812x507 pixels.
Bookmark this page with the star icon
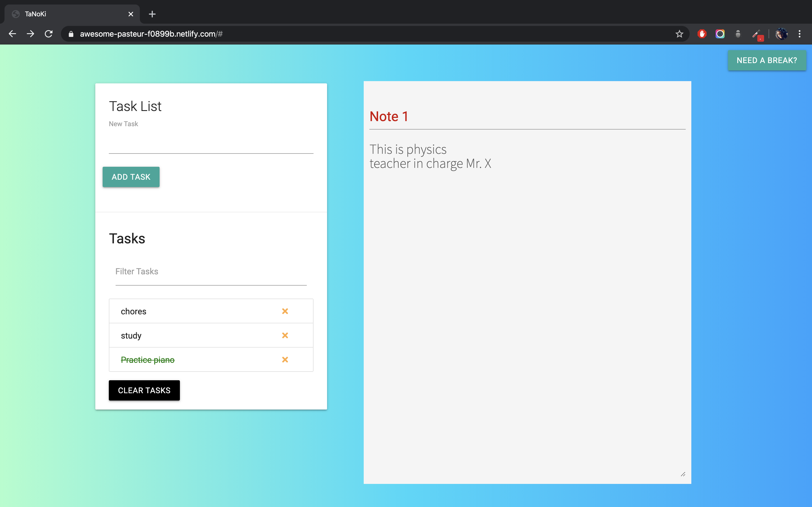679,34
